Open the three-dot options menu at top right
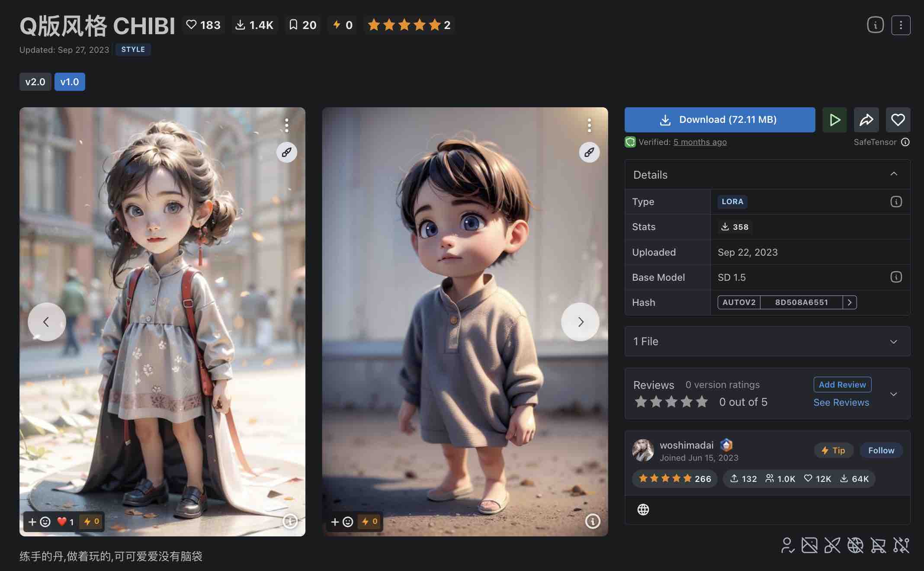This screenshot has width=924, height=571. [x=901, y=25]
